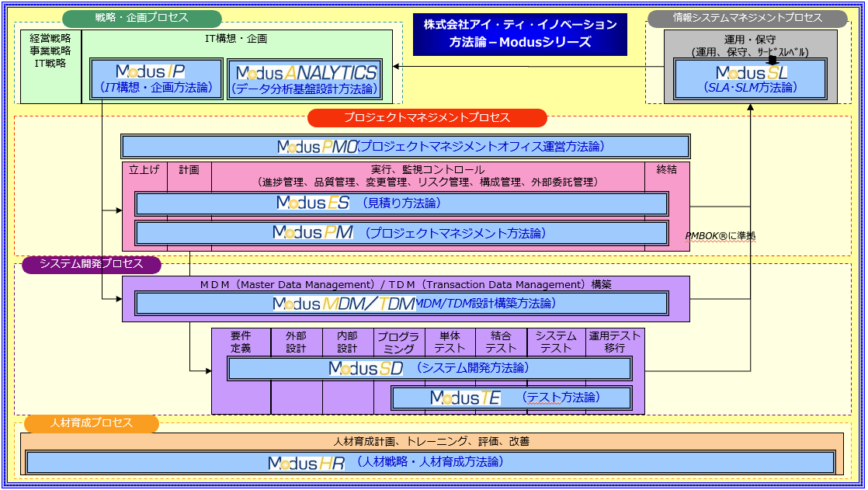Select the 経営戦略 事業戦略 IT戦略 cell

(x=50, y=50)
